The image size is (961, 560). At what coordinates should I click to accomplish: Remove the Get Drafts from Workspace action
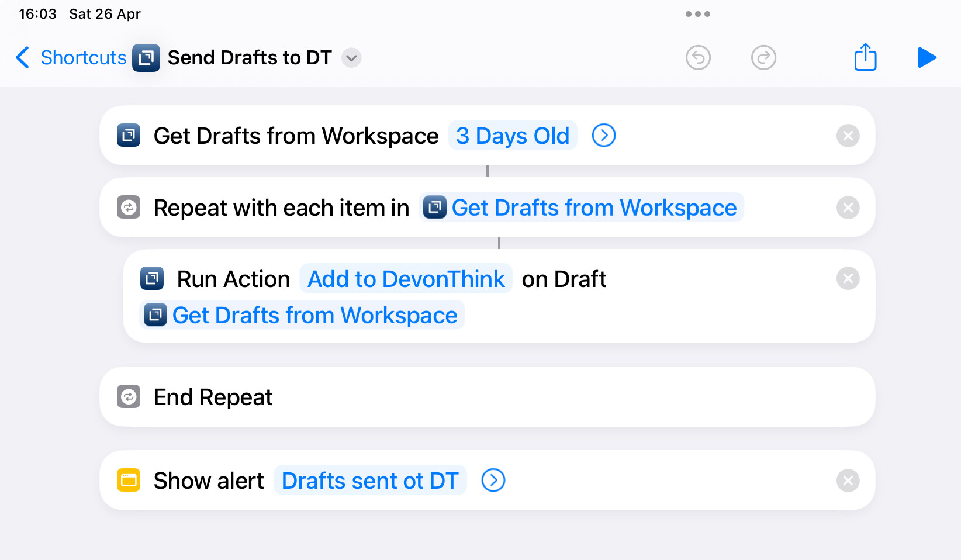848,136
